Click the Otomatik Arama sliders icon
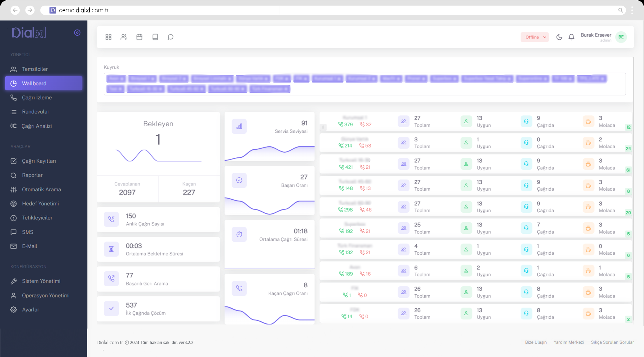The height and width of the screenshot is (357, 644). (14, 190)
